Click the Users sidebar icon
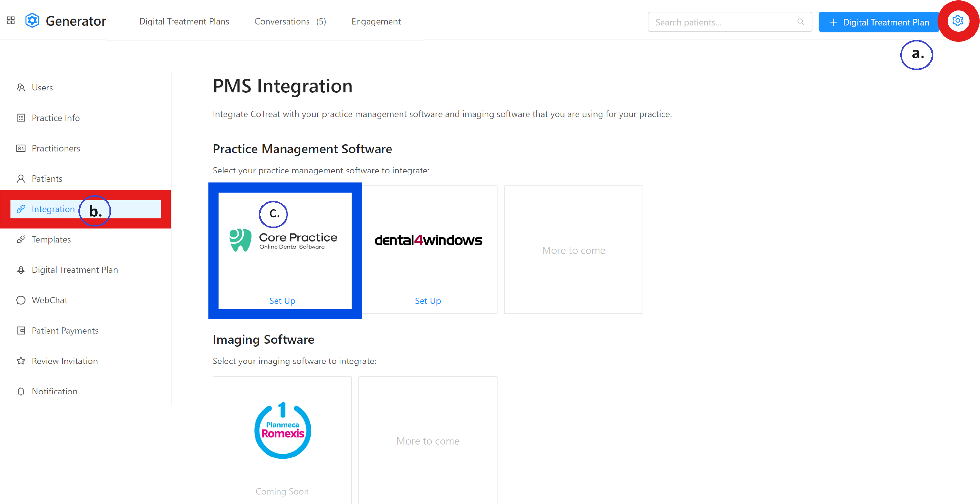980x504 pixels. pyautogui.click(x=21, y=87)
